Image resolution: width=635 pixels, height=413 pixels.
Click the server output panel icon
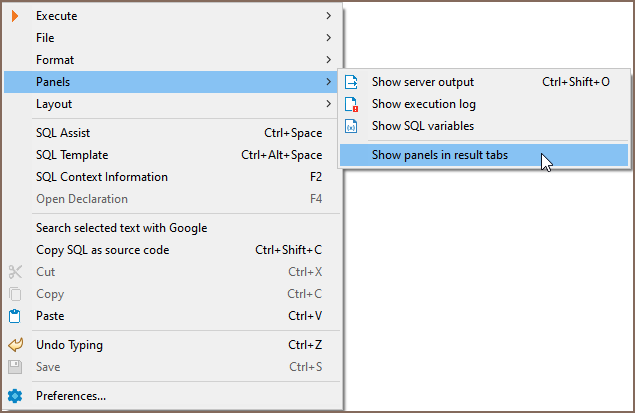point(351,82)
